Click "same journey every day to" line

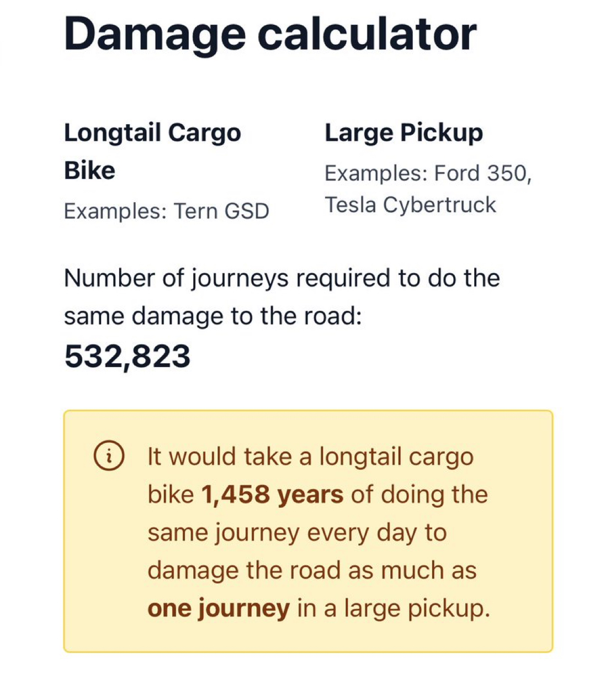[x=297, y=533]
